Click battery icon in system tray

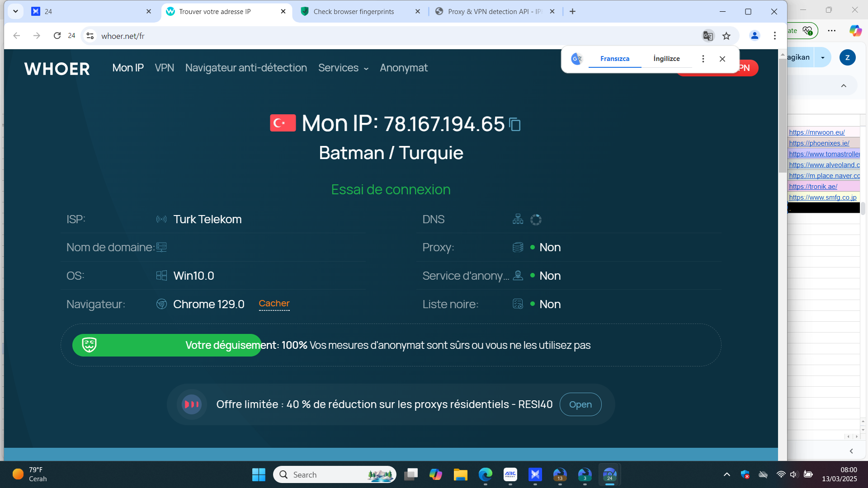pos(808,474)
